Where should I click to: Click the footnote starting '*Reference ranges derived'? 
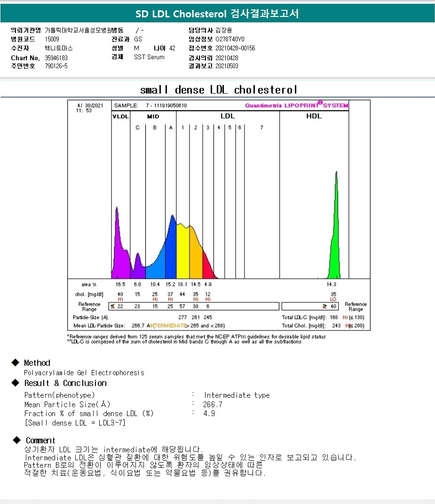pyautogui.click(x=197, y=337)
